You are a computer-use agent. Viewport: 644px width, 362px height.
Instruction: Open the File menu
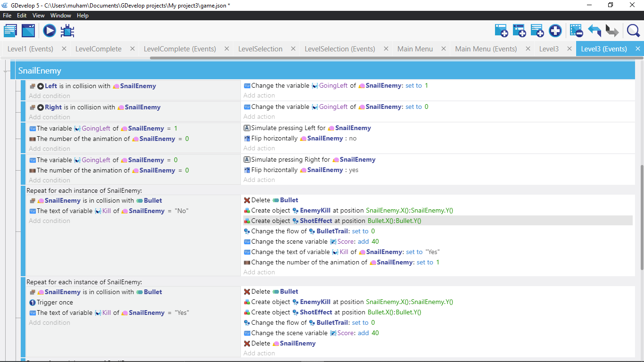click(7, 16)
